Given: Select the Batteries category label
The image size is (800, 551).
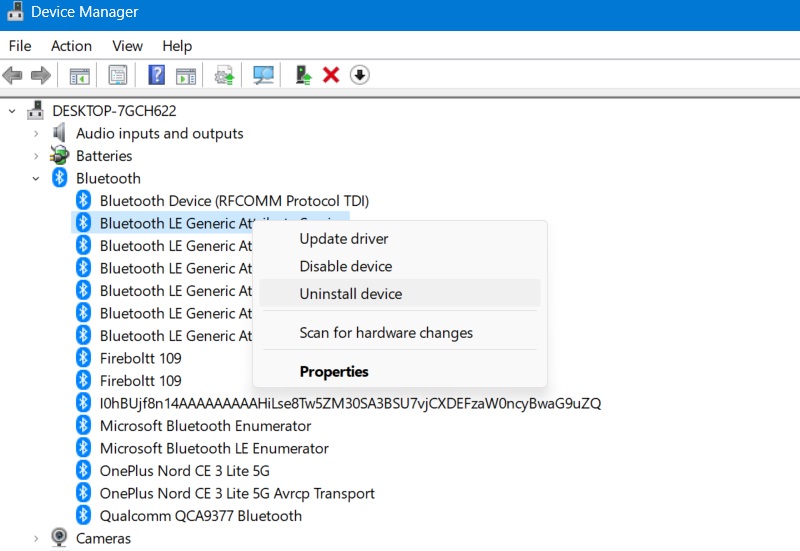Looking at the screenshot, I should click(x=104, y=156).
